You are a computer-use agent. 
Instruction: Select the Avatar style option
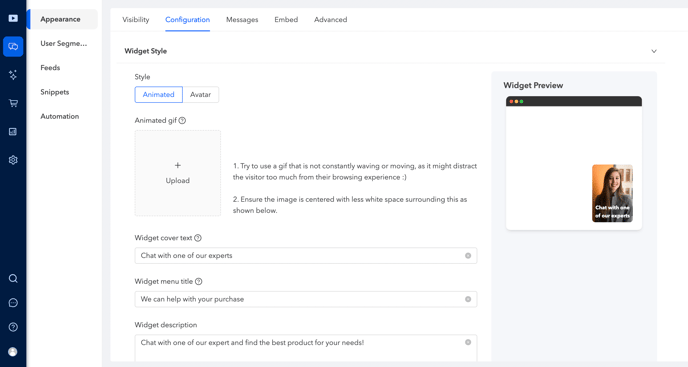tap(201, 94)
